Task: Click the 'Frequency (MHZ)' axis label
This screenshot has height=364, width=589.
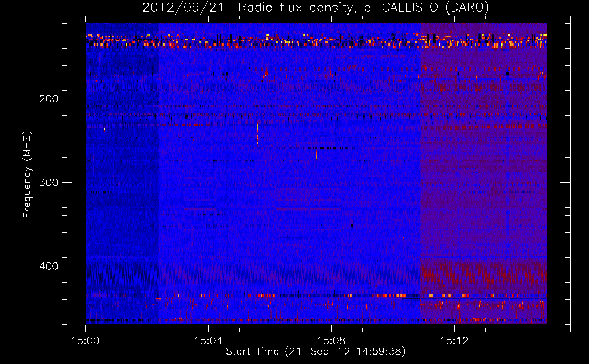Action: point(27,175)
